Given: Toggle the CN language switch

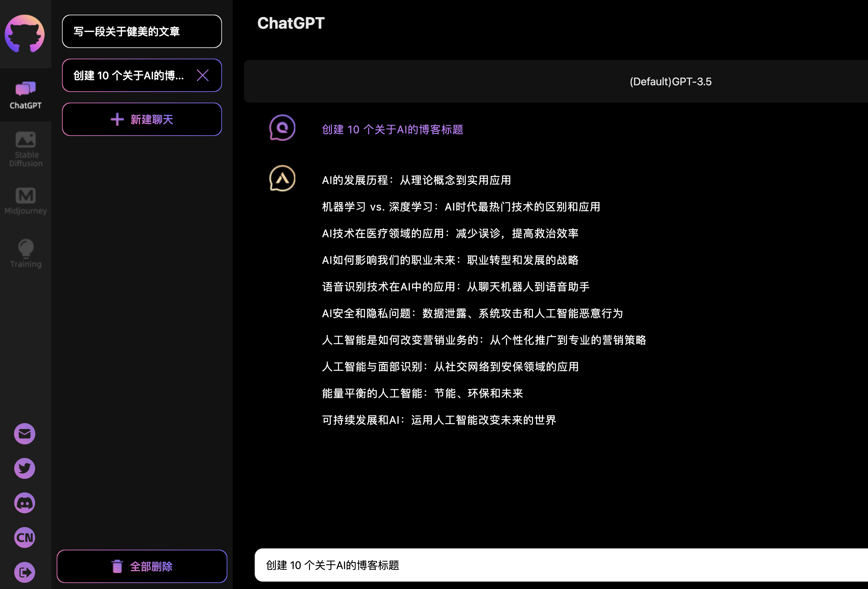Looking at the screenshot, I should point(25,537).
